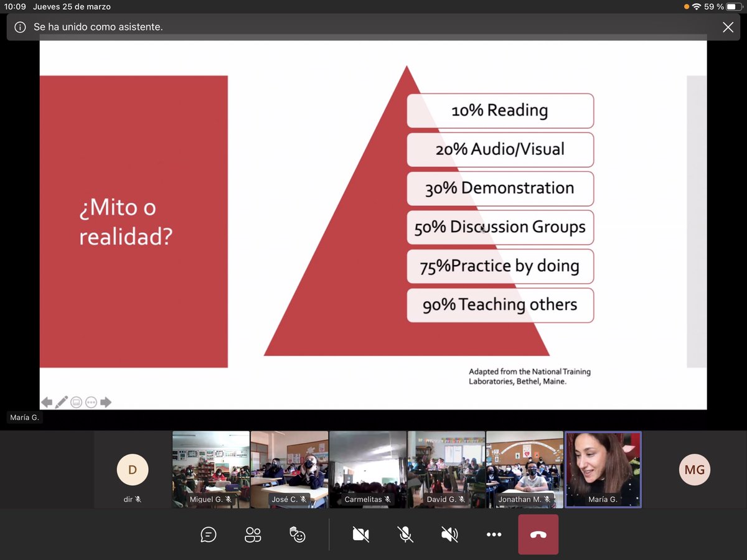The image size is (747, 560).
Task: Turn the speaker audio back on
Action: click(x=449, y=534)
